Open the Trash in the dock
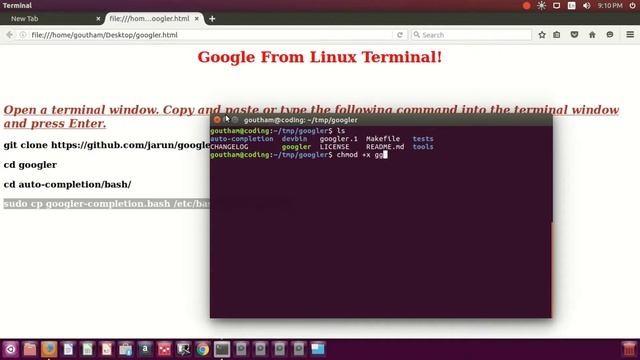Viewport: 640px width, 360px height. 629,349
